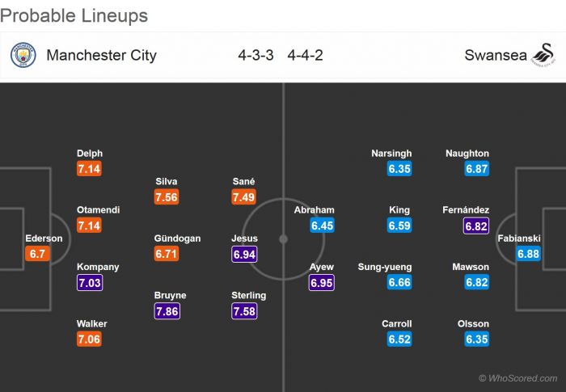Click the Manchester City club crest
The height and width of the screenshot is (392, 566).
point(22,56)
